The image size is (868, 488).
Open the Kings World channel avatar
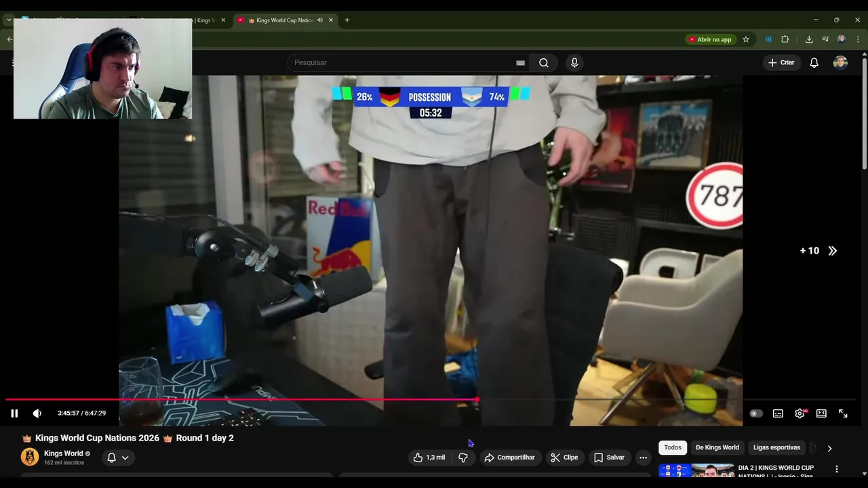30,457
